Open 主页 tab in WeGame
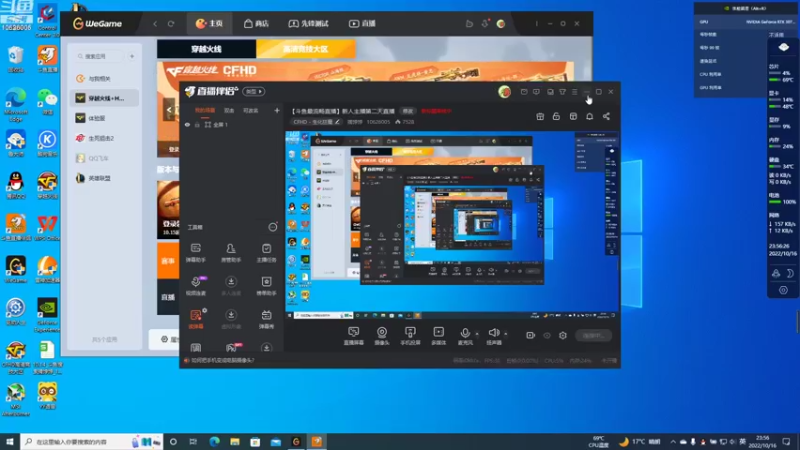 click(x=209, y=23)
